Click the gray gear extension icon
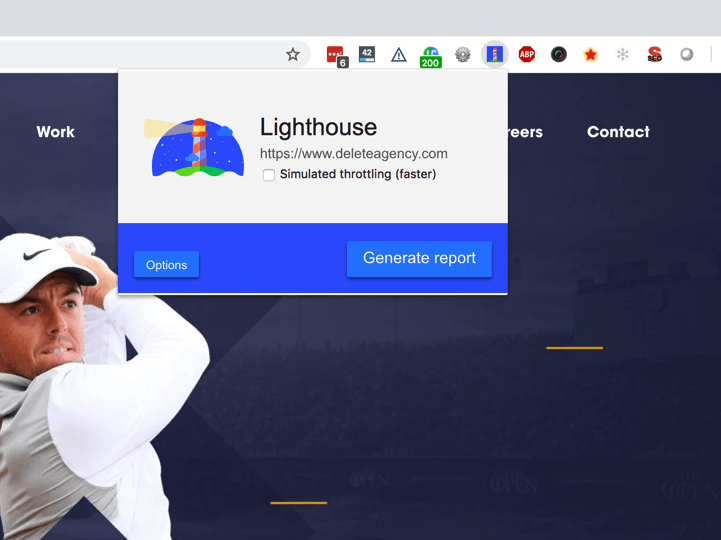This screenshot has height=540, width=721. pyautogui.click(x=463, y=55)
